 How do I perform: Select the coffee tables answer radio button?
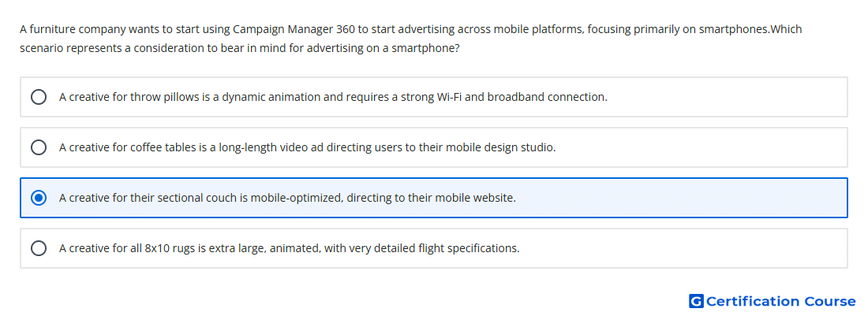click(39, 147)
